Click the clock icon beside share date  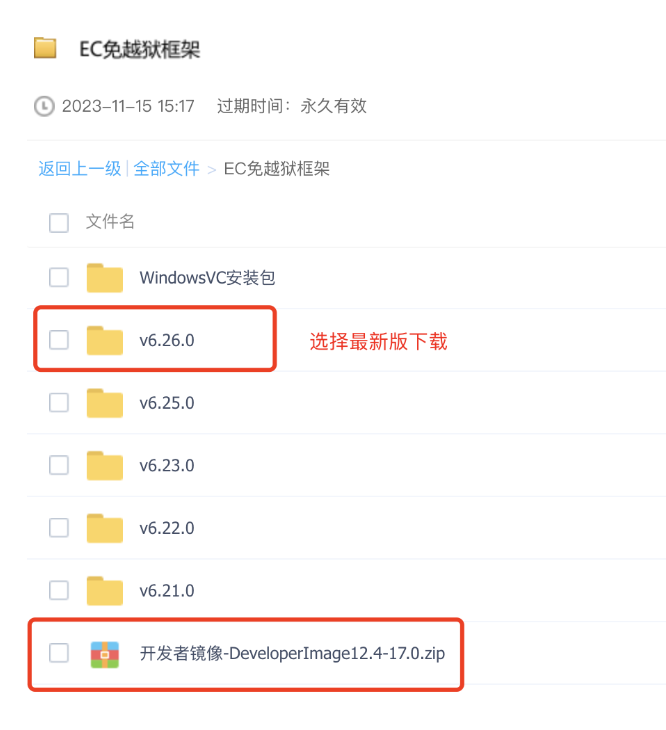click(44, 106)
